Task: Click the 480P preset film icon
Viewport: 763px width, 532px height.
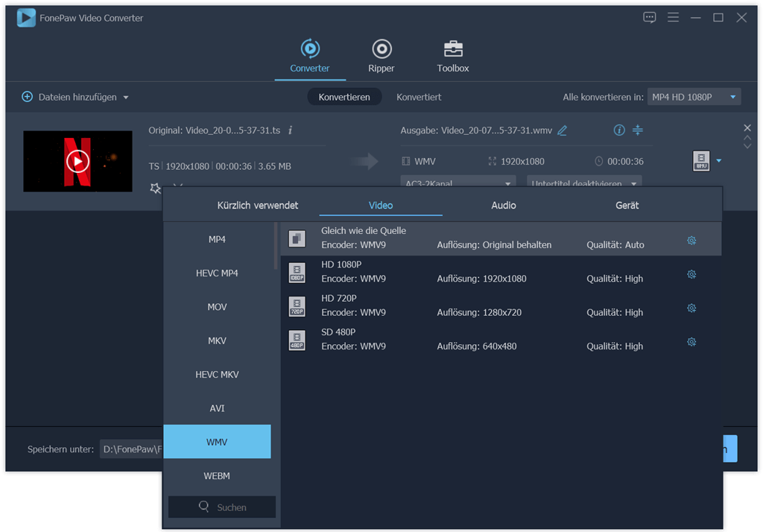Action: tap(297, 341)
